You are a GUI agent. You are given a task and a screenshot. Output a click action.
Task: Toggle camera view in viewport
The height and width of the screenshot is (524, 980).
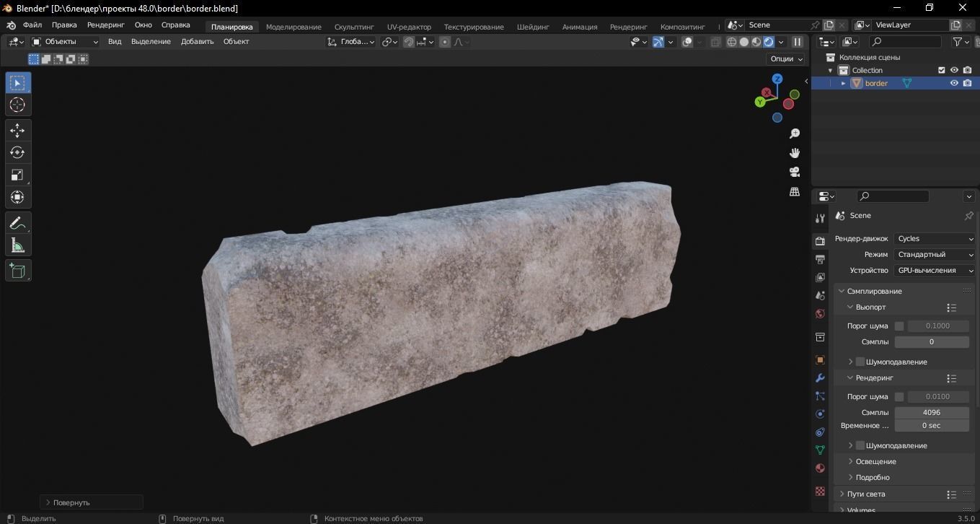tap(795, 172)
